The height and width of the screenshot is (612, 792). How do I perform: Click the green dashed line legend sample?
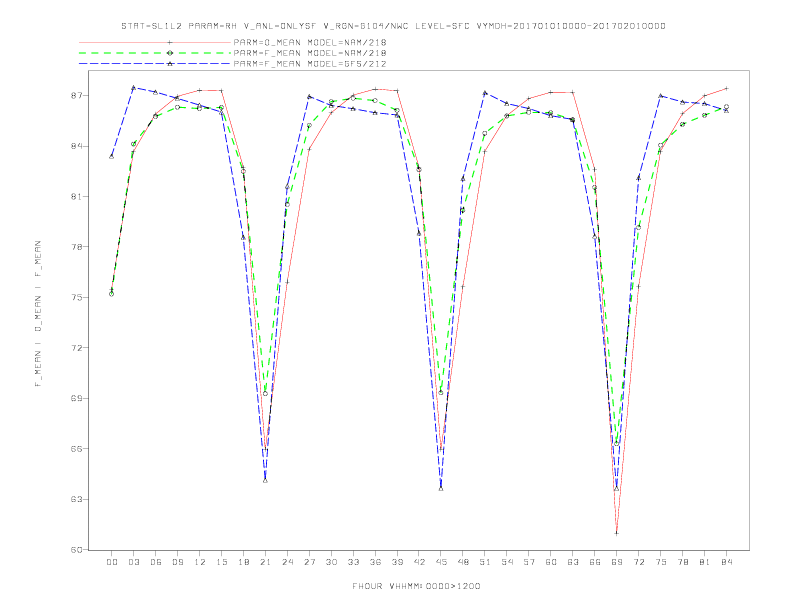[155, 53]
